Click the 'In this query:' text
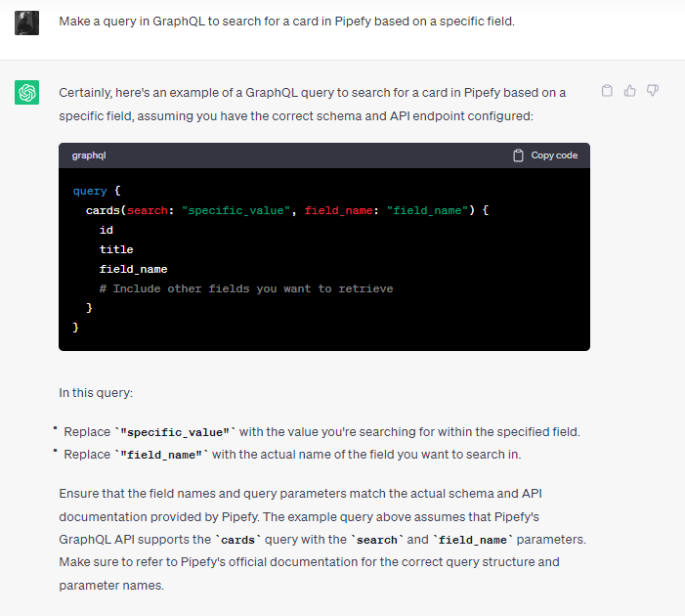Image resolution: width=685 pixels, height=616 pixels. point(96,393)
